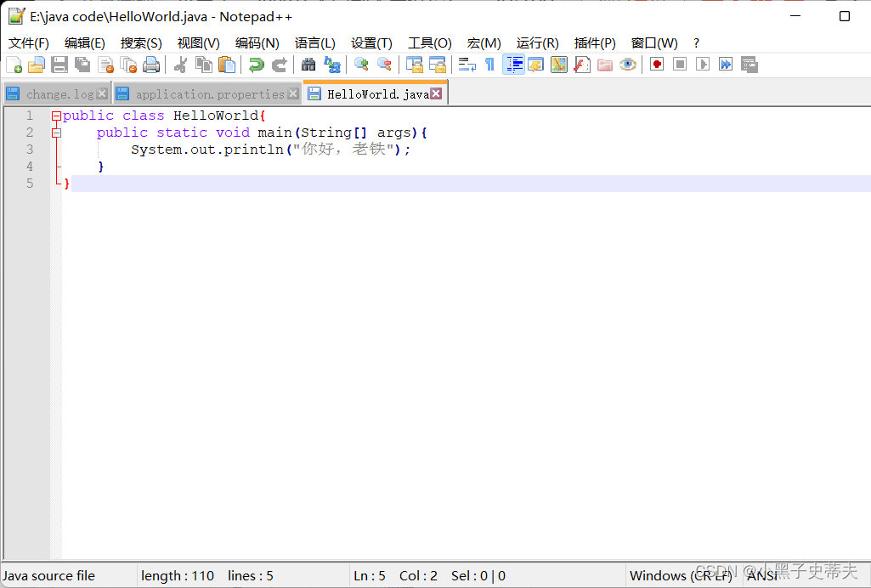Open the 搜索(S) menu
The image size is (871, 588).
141,43
